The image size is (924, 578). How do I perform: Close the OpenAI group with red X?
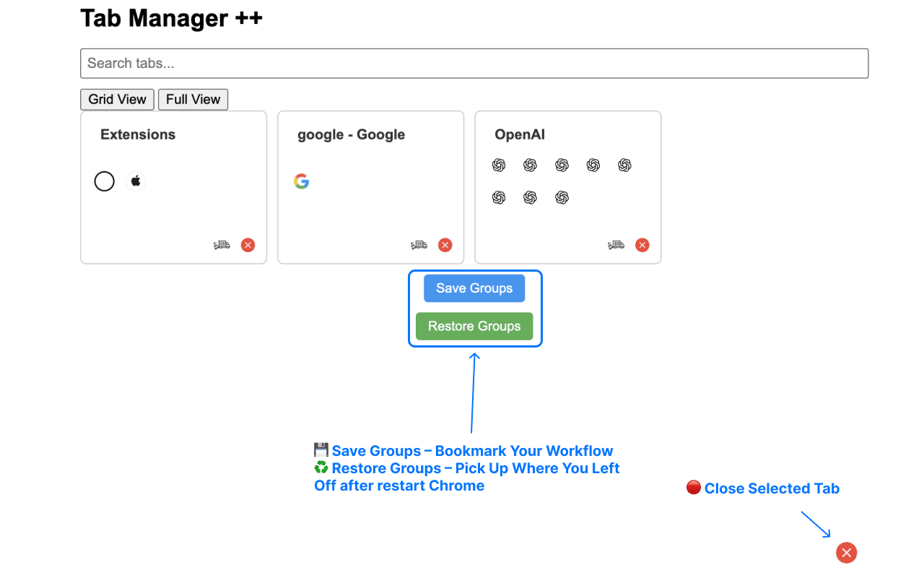(642, 245)
